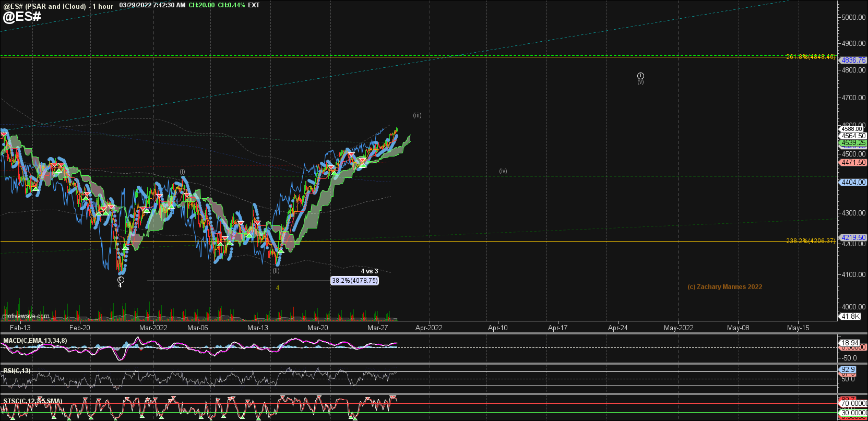Click the 30.00000 stochastic oversold tag

853,413
